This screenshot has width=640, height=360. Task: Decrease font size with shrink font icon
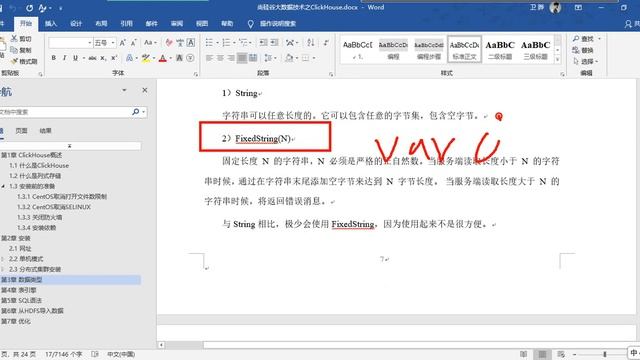pyautogui.click(x=133, y=43)
